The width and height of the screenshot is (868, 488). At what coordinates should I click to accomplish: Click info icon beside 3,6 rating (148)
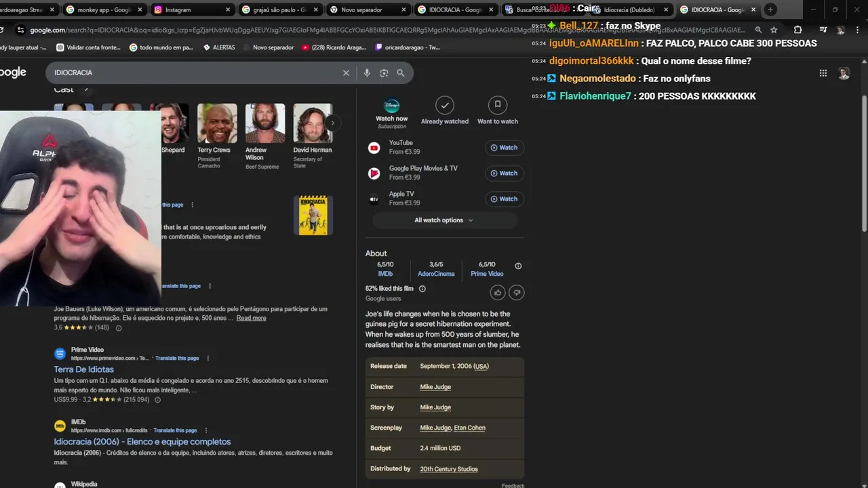tap(119, 328)
